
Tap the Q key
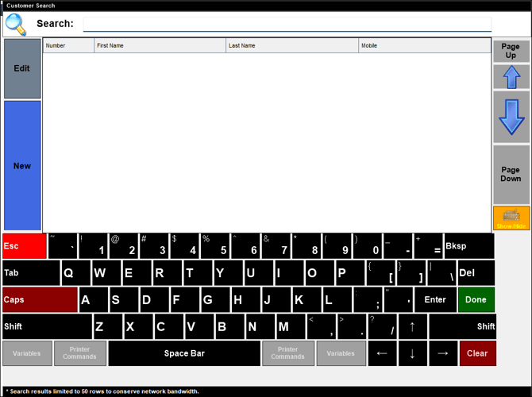pyautogui.click(x=75, y=273)
